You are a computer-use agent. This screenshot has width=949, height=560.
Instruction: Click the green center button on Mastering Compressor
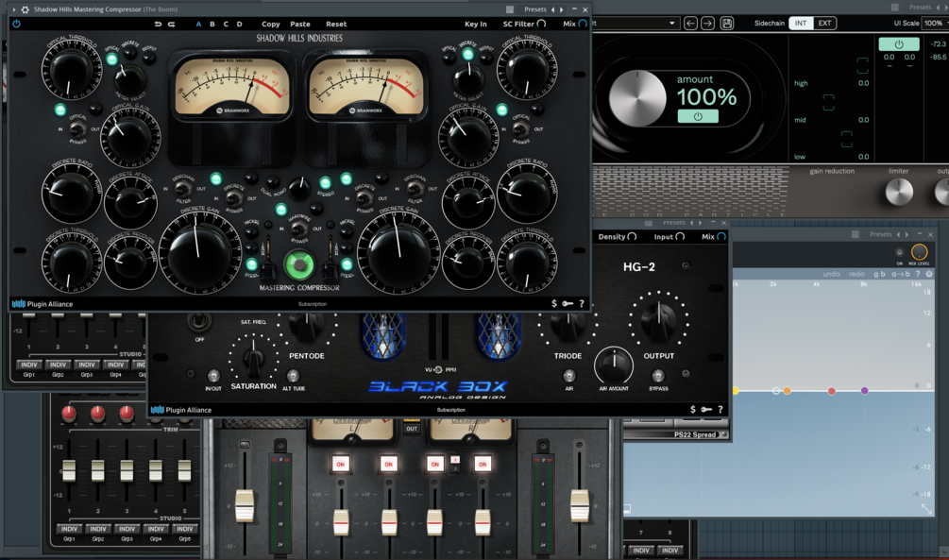point(299,264)
